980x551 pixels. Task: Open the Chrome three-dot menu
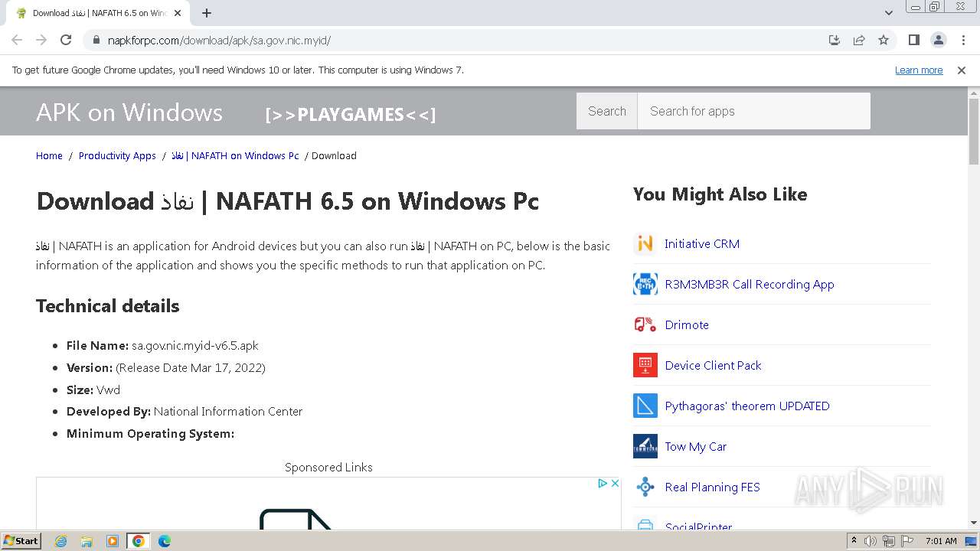click(963, 40)
